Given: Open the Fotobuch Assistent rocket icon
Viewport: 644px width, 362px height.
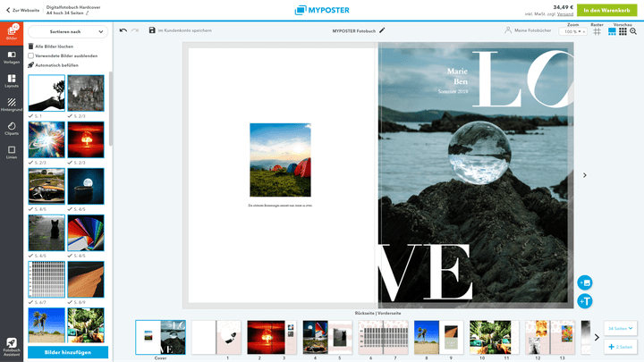Looking at the screenshot, I should coord(12,344).
